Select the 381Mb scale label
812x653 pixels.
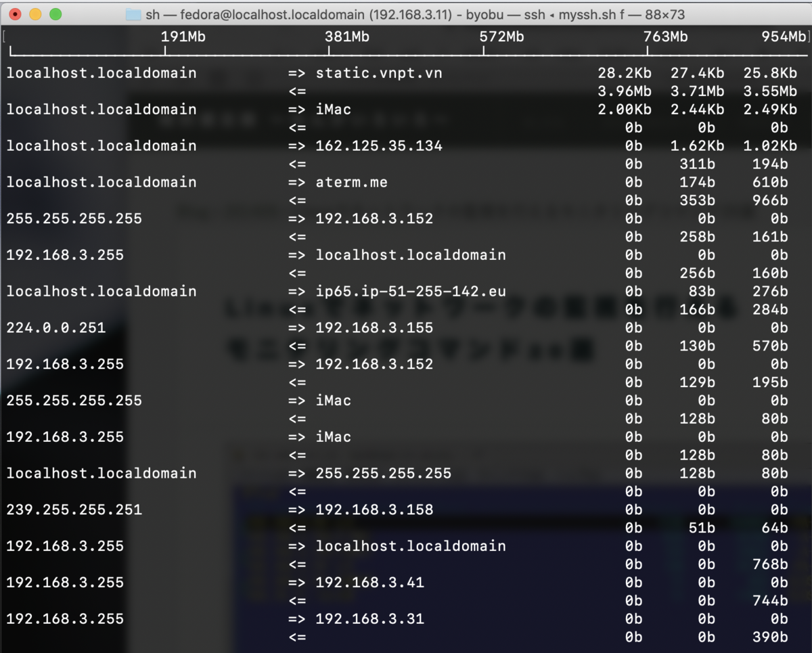point(347,37)
